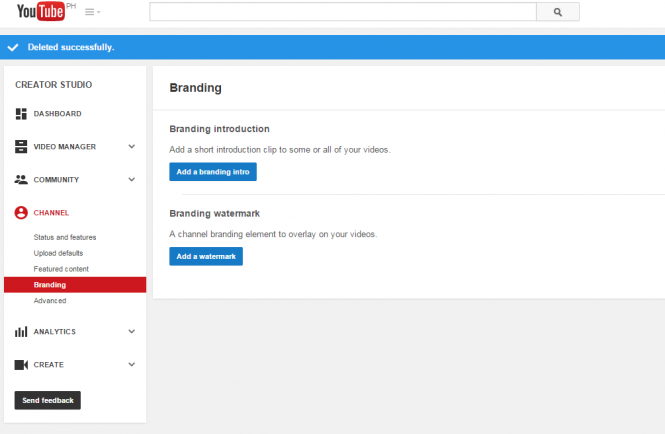Viewport: 665px width, 434px height.
Task: Click 'Add a short introduction clip' description text
Action: [280, 150]
